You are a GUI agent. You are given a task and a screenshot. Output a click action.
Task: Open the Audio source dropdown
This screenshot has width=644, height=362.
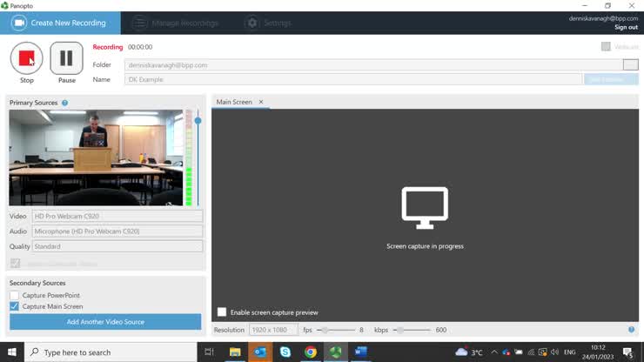tap(117, 231)
